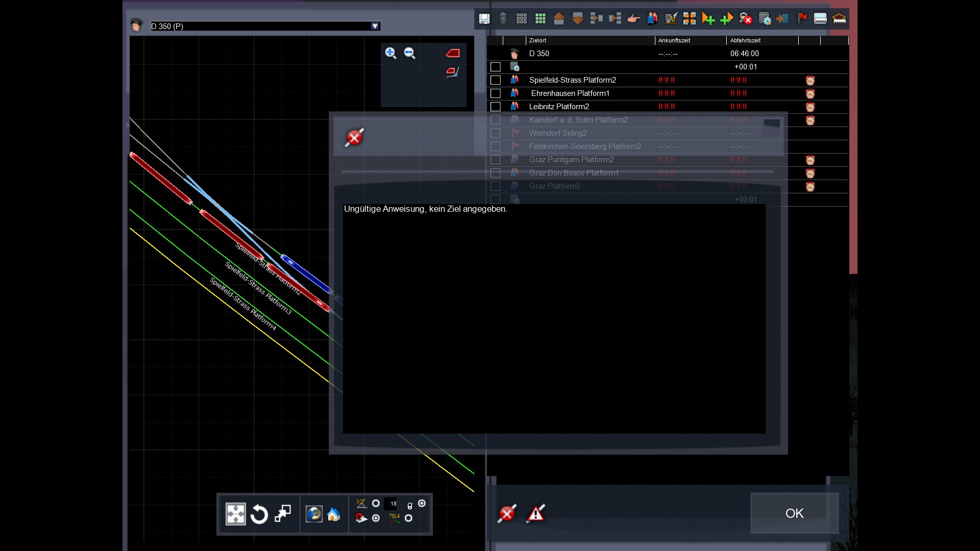
Task: Click the trash can delete icon
Action: click(503, 19)
